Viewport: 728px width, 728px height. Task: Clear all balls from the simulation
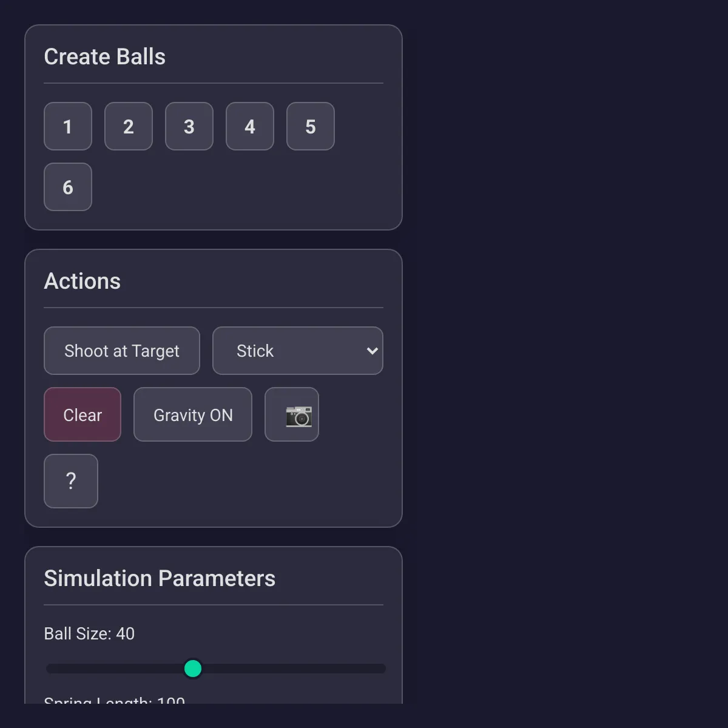coord(83,414)
